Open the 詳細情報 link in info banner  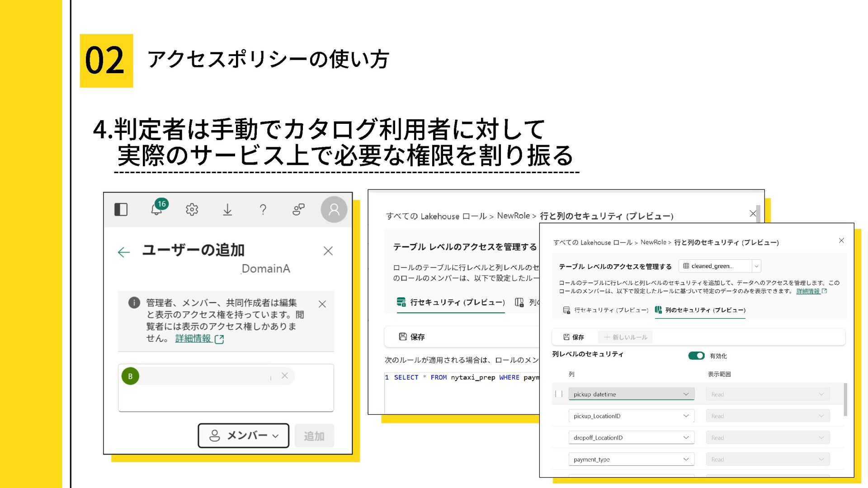193,338
